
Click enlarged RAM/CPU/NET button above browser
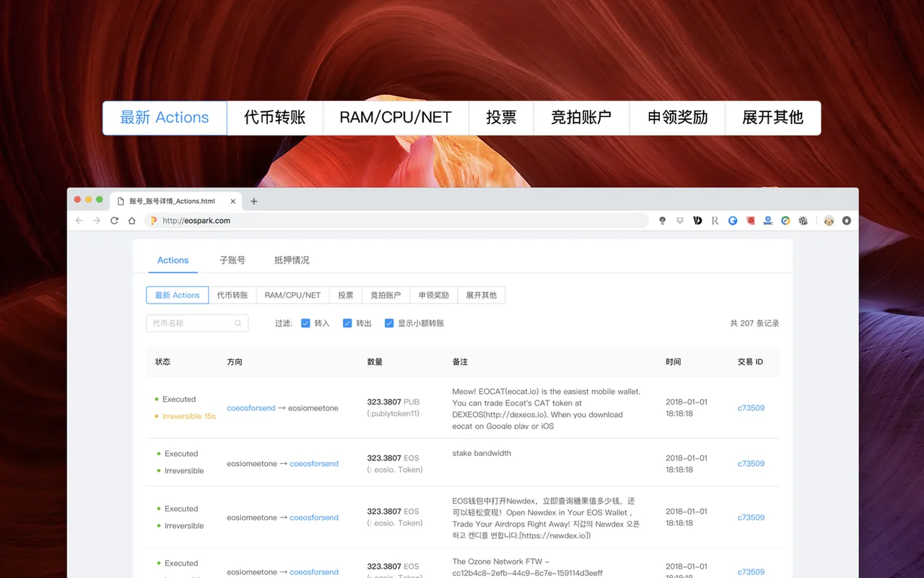pos(396,118)
